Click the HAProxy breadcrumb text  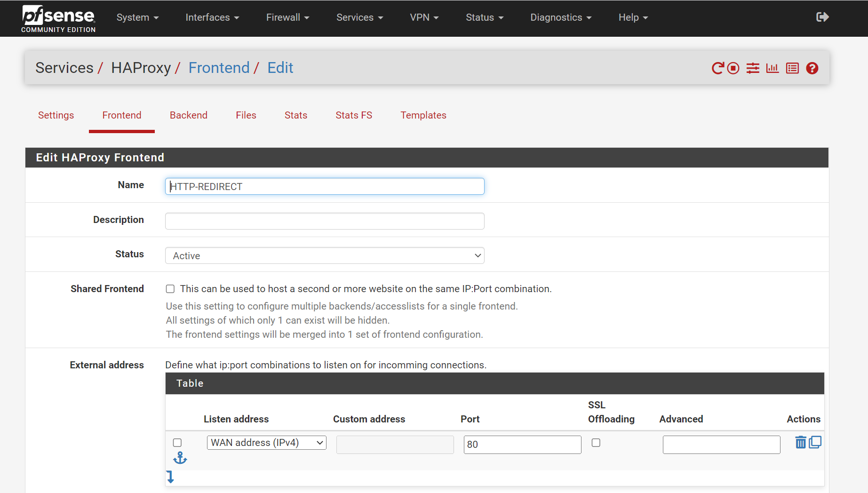(141, 68)
